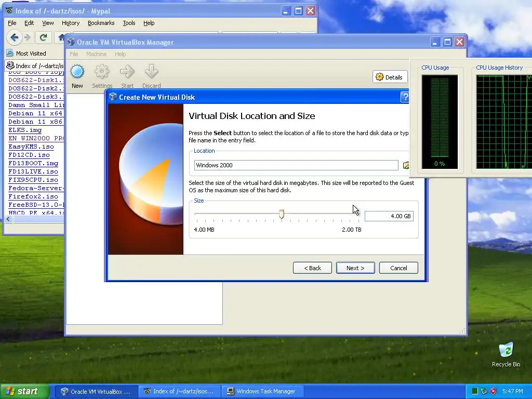This screenshot has height=399, width=532.
Task: Open the File menu in VirtualBox Manager
Action: point(74,54)
